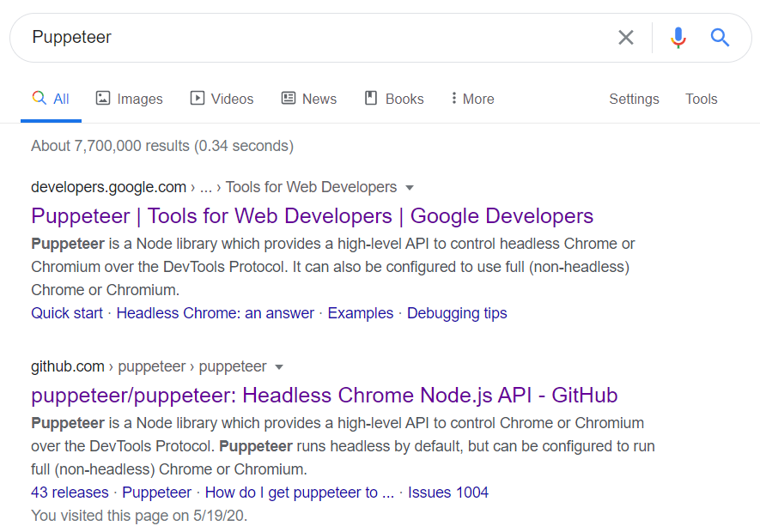This screenshot has width=760, height=532.
Task: Start a voice search with the microphone icon
Action: [x=678, y=37]
